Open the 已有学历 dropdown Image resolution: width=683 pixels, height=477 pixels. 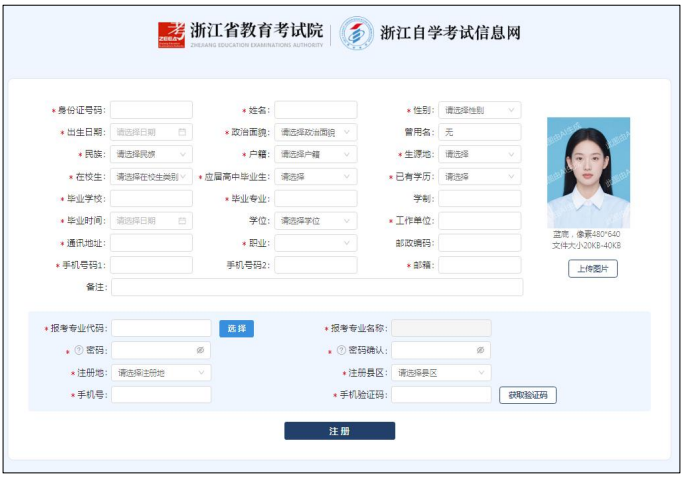click(x=480, y=176)
